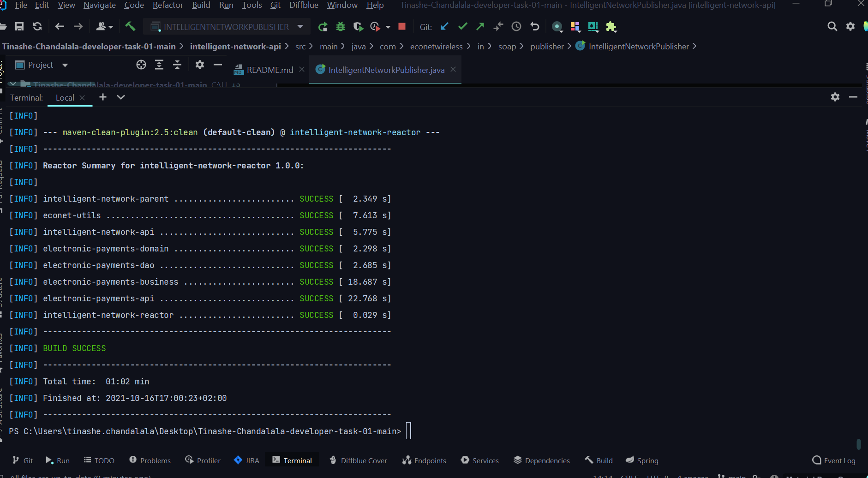The image size is (868, 478).
Task: Collapse all nodes in the Project tree
Action: pyautogui.click(x=178, y=65)
